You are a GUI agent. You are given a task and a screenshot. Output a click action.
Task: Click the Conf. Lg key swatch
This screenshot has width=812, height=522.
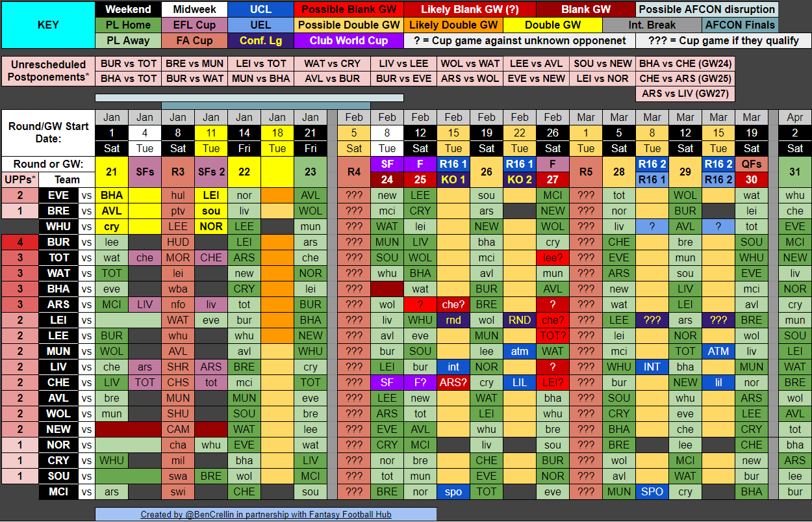coord(260,40)
